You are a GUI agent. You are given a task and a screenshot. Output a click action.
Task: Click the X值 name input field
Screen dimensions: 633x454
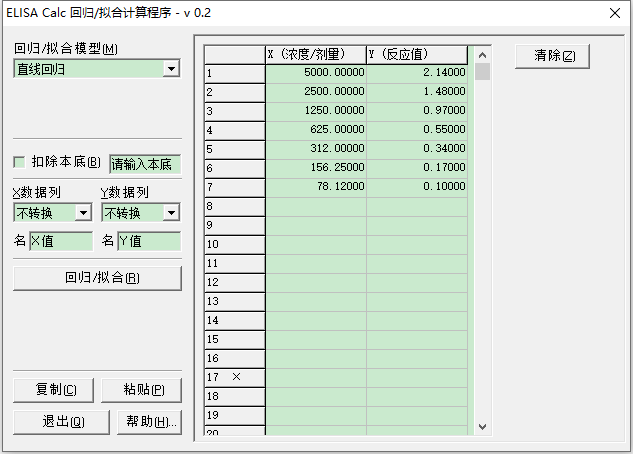(x=61, y=241)
